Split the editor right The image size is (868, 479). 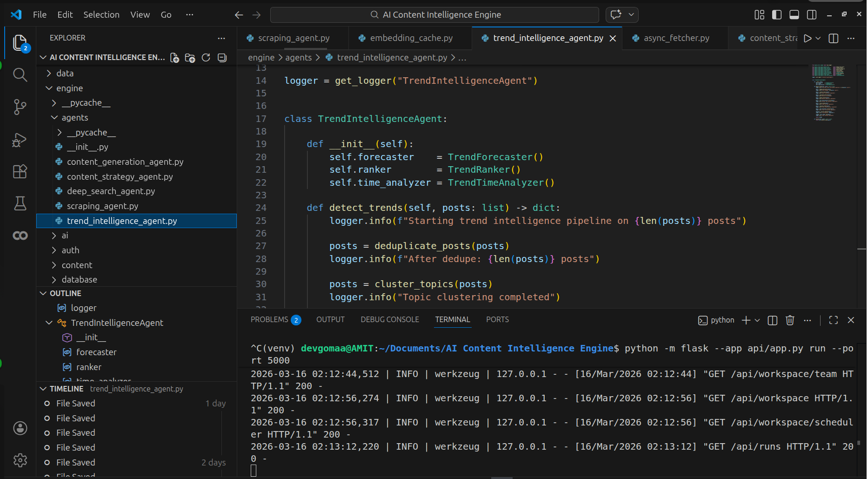click(x=834, y=38)
